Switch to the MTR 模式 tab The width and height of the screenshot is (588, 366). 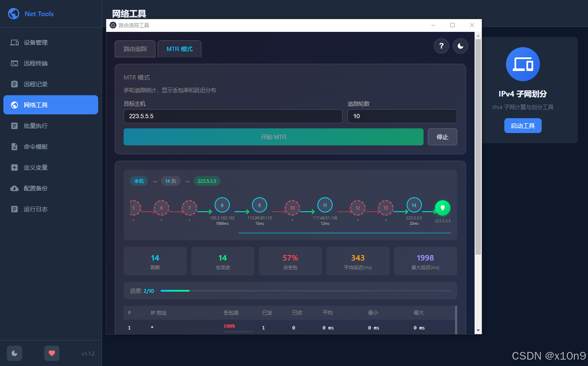coord(179,49)
